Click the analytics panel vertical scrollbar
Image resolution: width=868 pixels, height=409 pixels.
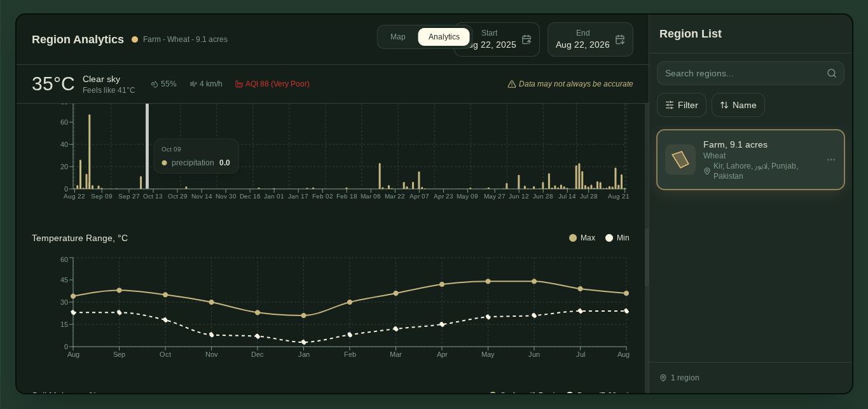click(x=647, y=258)
